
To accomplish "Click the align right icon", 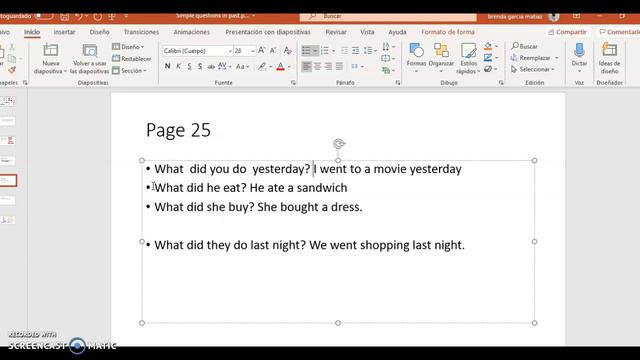I will 328,66.
